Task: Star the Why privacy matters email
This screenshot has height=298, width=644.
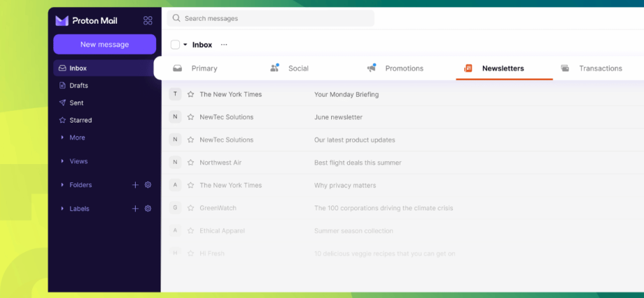Action: [x=190, y=185]
